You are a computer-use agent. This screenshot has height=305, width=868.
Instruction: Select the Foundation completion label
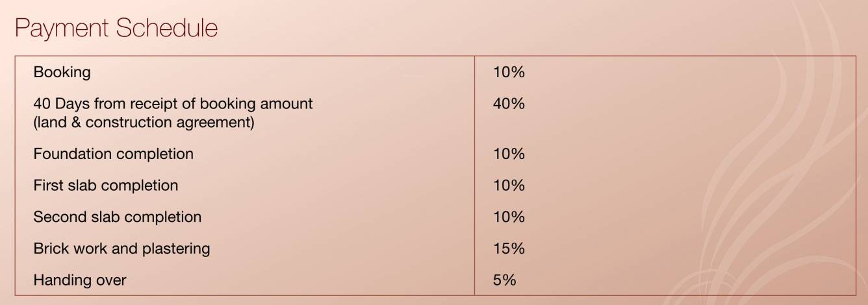113,154
